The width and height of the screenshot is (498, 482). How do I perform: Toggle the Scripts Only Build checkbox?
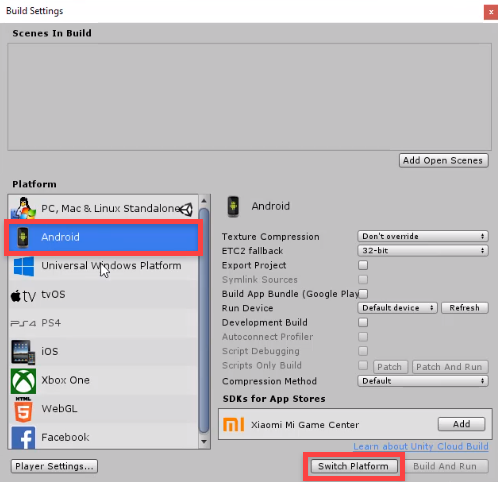coord(363,365)
